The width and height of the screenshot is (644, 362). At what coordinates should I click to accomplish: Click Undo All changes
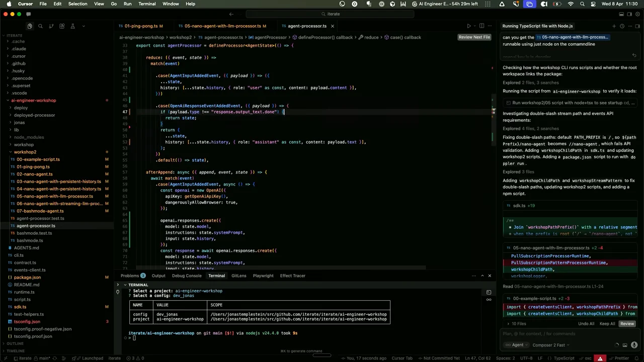pos(586,324)
